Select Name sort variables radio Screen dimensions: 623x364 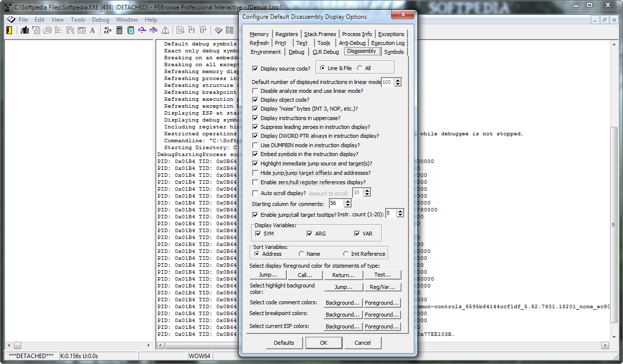click(x=302, y=254)
